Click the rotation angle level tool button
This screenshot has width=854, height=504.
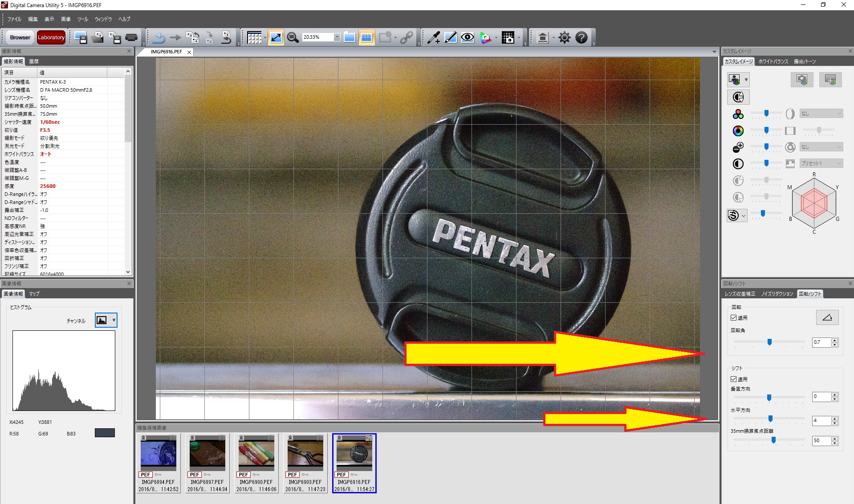click(827, 317)
